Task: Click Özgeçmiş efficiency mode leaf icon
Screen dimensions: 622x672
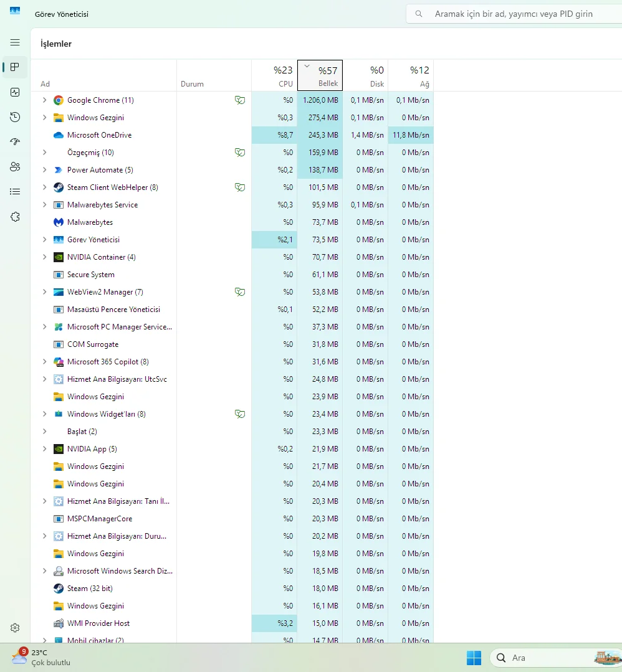Action: pos(240,153)
